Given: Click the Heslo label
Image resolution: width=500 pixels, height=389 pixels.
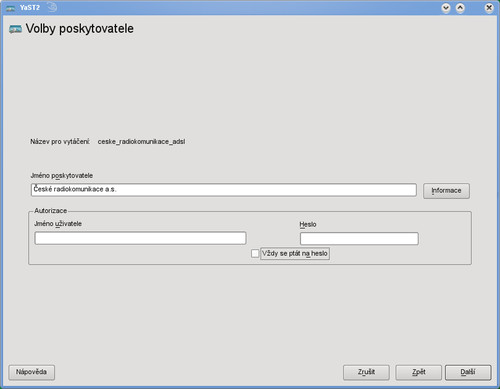Looking at the screenshot, I should [308, 224].
